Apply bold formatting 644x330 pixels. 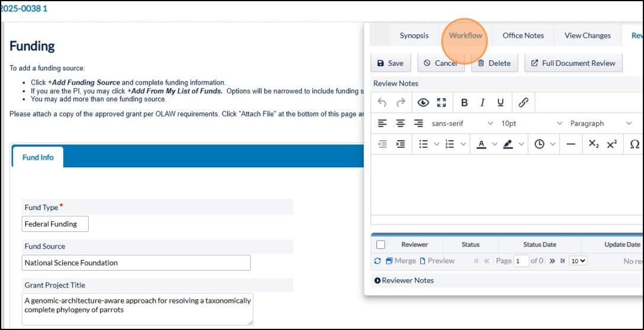pyautogui.click(x=465, y=102)
